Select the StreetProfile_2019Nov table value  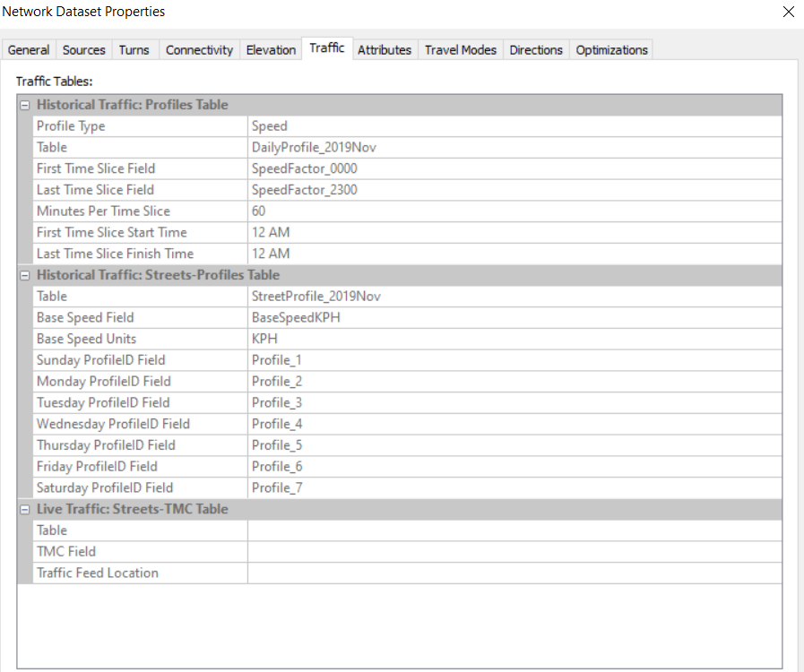coord(514,297)
